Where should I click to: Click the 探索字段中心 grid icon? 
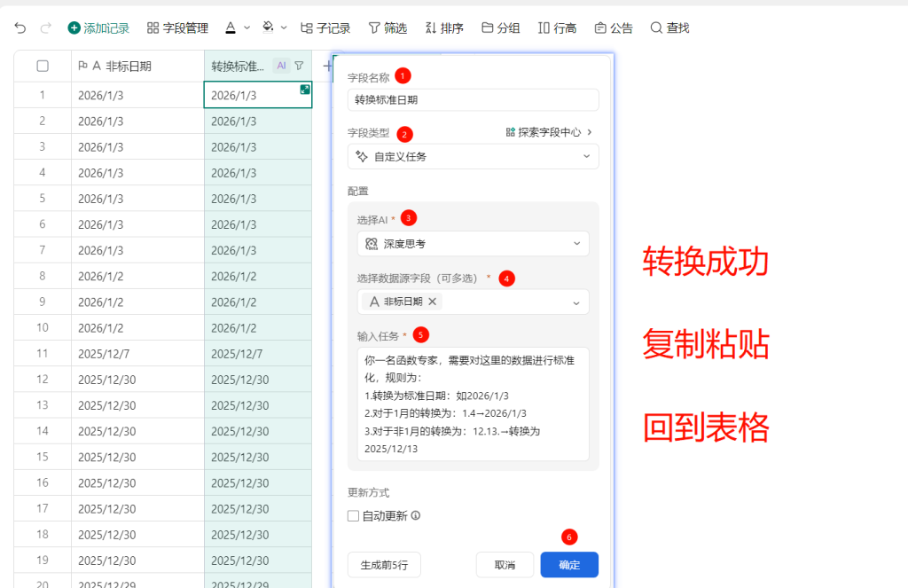coord(510,132)
